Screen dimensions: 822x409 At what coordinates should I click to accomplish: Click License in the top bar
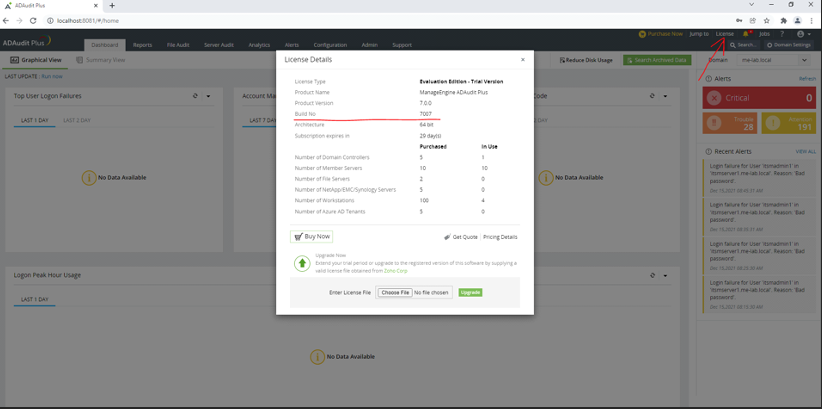pyautogui.click(x=724, y=34)
